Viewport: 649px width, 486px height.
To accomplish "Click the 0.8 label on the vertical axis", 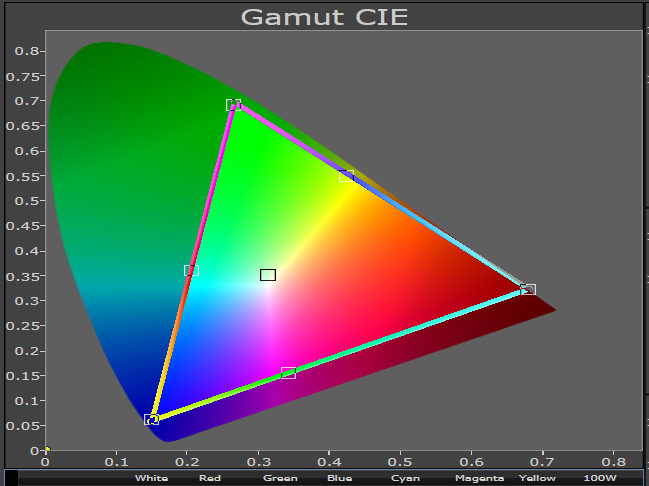I will [26, 51].
